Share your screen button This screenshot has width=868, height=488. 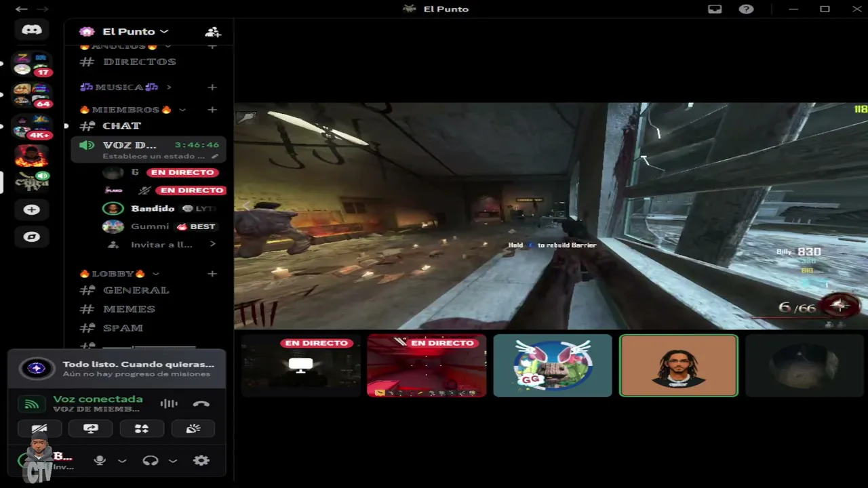tap(91, 428)
